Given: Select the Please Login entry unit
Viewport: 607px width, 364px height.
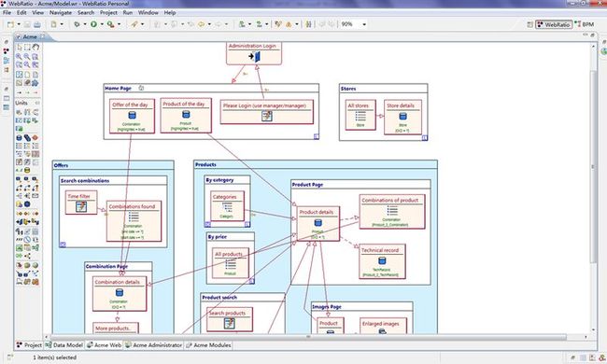Looking at the screenshot, I should pos(267,112).
